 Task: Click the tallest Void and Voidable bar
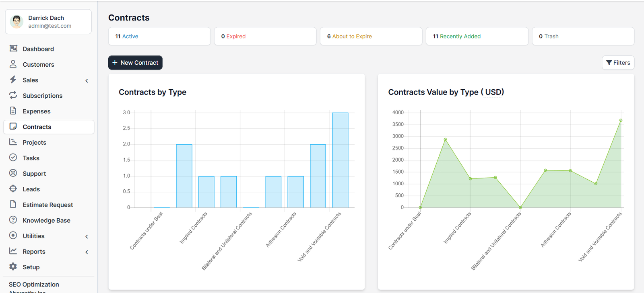pos(340,160)
